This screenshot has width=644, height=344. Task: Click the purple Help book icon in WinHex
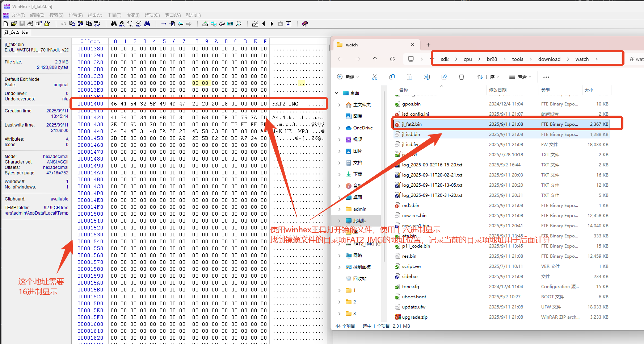305,24
